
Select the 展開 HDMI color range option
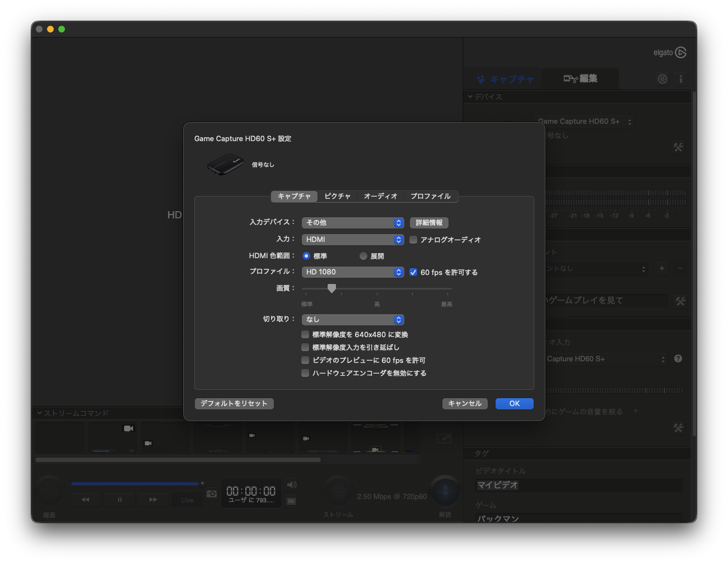click(x=363, y=256)
